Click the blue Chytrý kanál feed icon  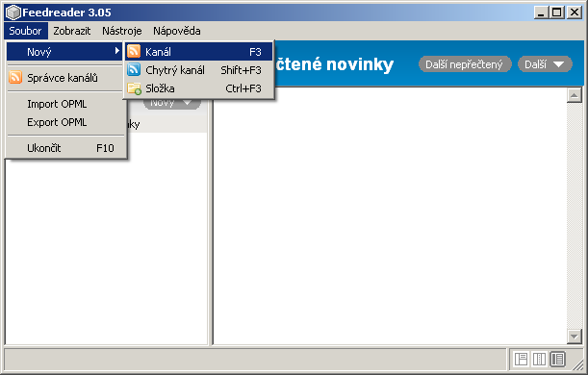pos(134,69)
